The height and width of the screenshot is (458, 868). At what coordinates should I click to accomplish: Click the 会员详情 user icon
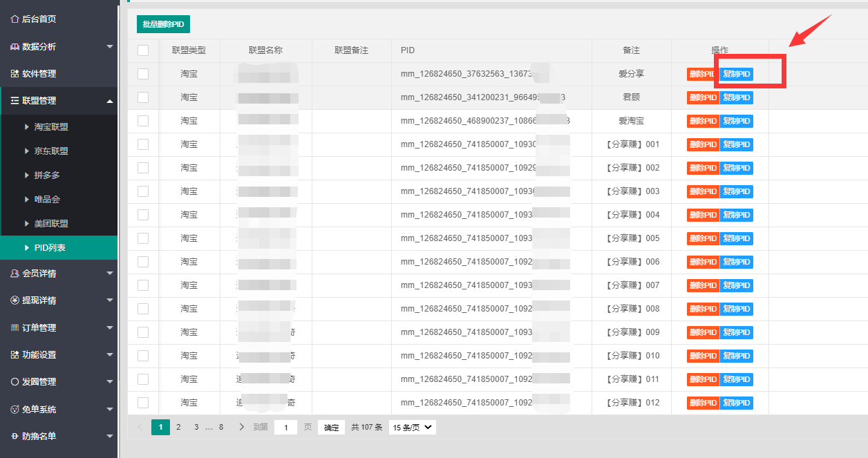[x=15, y=274]
